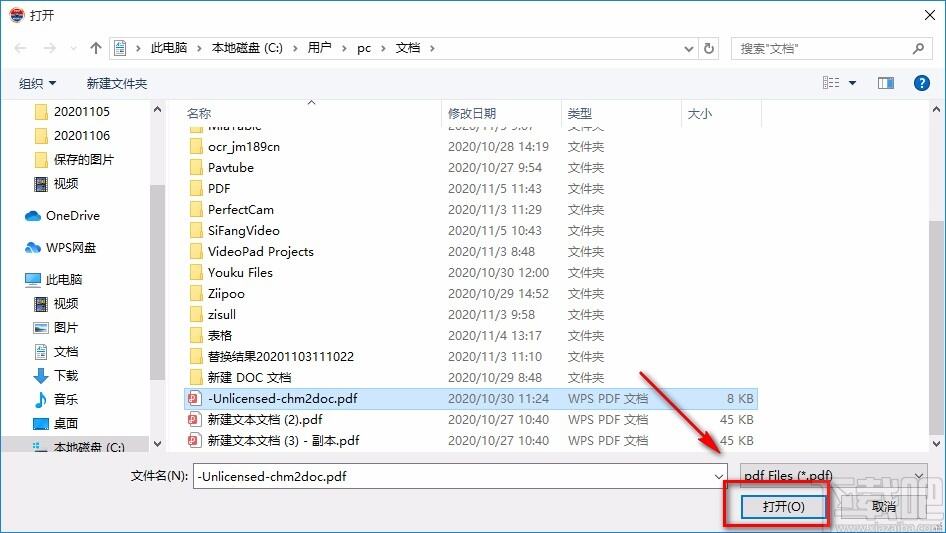Open help with question mark icon
This screenshot has height=533, width=946.
pos(921,83)
